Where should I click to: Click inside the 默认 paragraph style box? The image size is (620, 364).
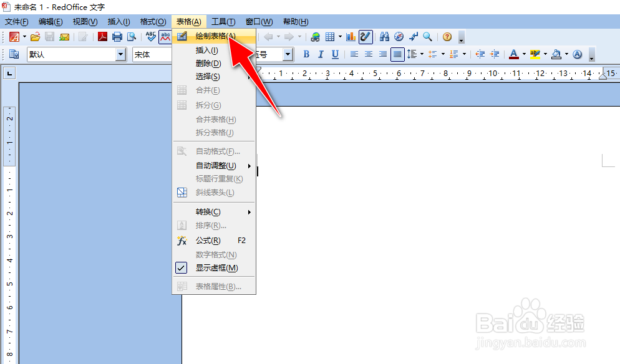pos(69,54)
